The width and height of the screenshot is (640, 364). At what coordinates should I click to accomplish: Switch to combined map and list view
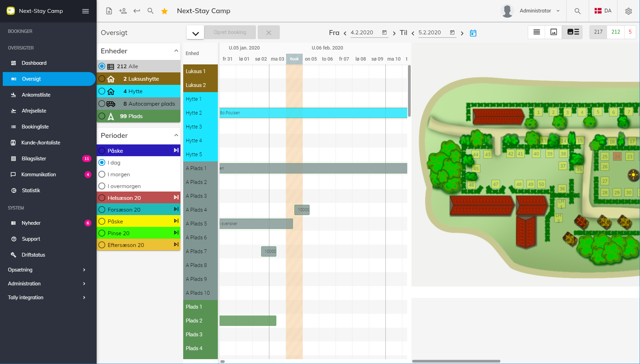pos(573,32)
